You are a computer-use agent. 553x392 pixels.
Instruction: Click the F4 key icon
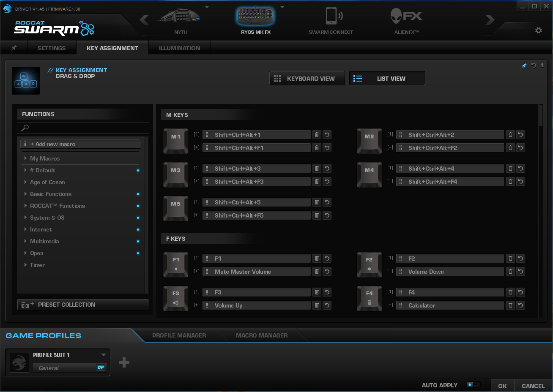(x=370, y=298)
